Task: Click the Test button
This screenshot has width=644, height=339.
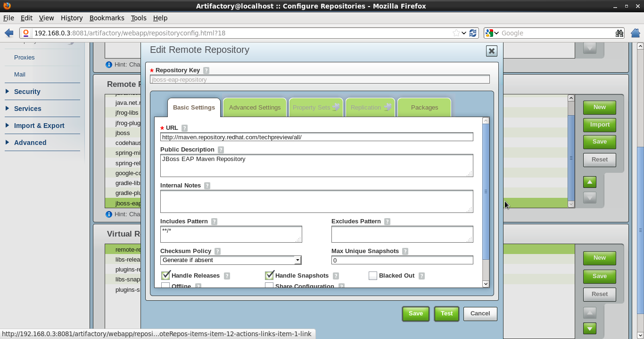Action: pyautogui.click(x=446, y=314)
